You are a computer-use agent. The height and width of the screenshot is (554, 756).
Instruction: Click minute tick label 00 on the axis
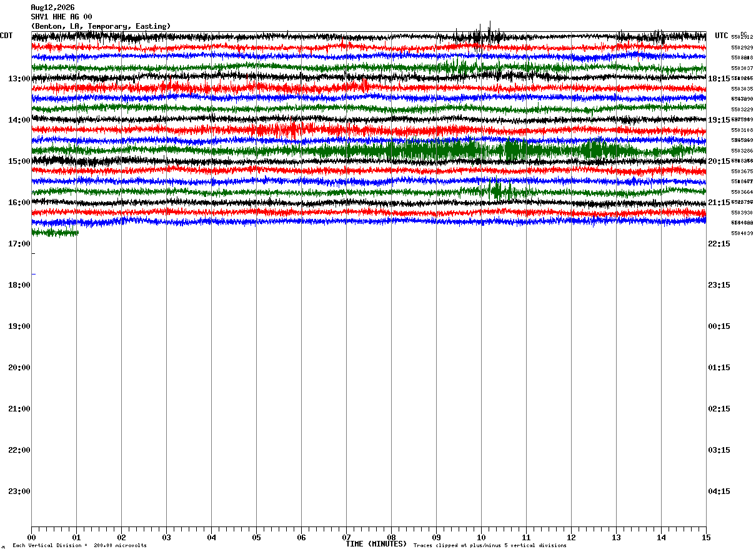[x=31, y=537]
